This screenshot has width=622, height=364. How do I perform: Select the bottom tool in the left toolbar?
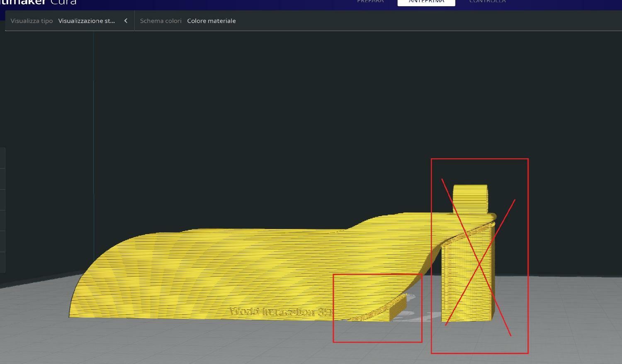coord(2,262)
